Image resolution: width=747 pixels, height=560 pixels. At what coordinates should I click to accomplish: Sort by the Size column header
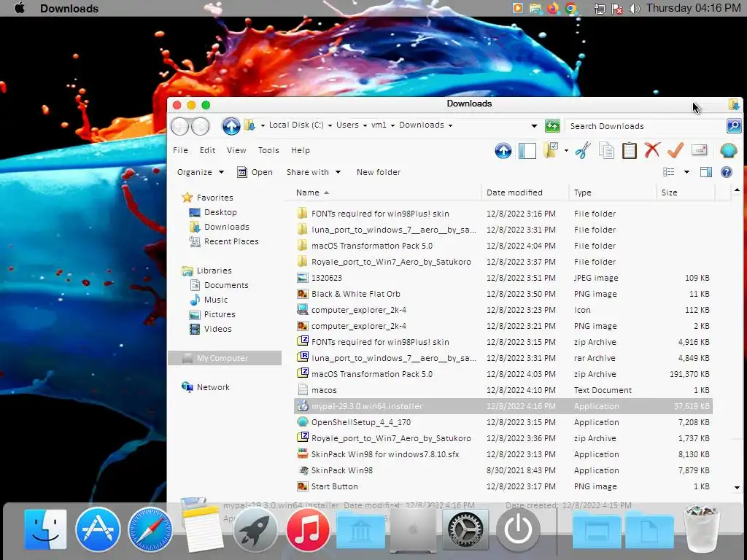686,192
